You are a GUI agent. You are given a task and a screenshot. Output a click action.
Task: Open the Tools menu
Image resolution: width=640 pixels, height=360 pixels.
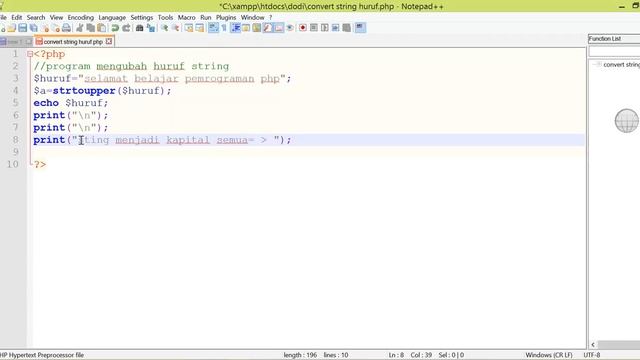click(x=165, y=18)
